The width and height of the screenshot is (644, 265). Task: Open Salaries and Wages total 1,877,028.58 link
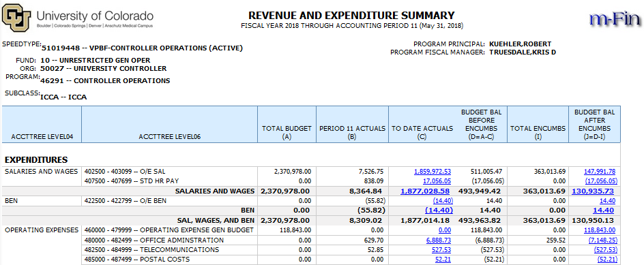coord(425,191)
